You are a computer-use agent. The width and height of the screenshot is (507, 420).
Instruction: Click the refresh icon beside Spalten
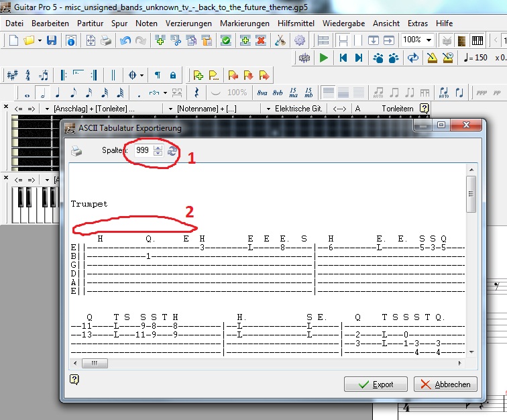[x=172, y=151]
